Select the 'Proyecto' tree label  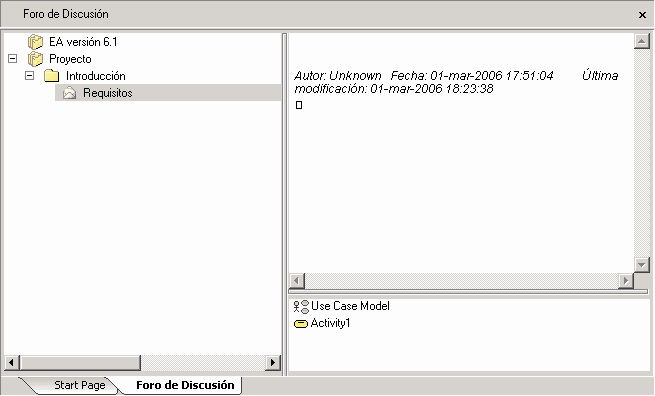tap(70, 59)
